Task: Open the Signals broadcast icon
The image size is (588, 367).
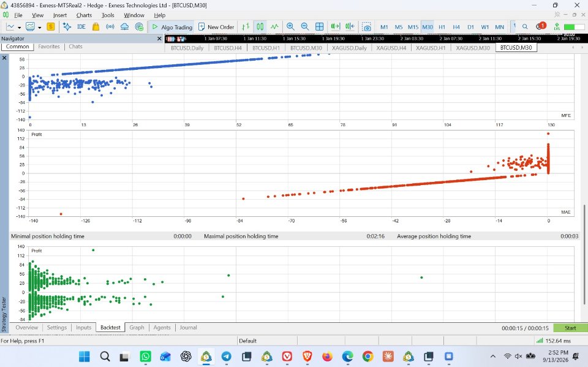Action: (x=110, y=26)
